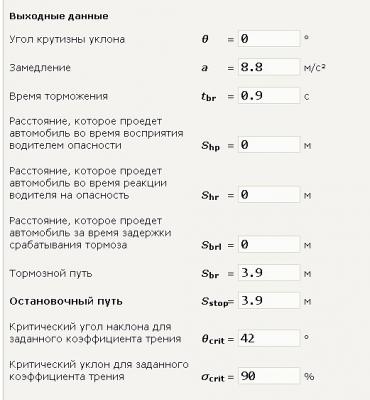This screenshot has height=400, width=370.
Task: Click the 'Угол крутизны уклона' label
Action: click(x=67, y=39)
